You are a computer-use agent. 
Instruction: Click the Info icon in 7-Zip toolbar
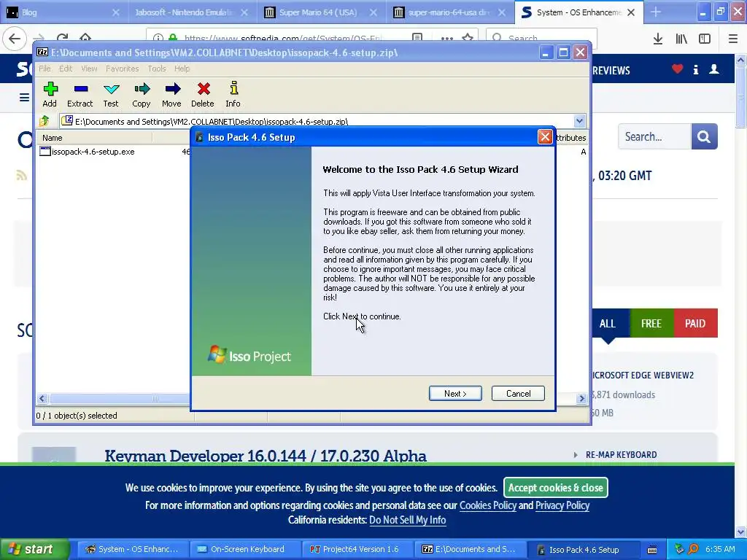233,94
